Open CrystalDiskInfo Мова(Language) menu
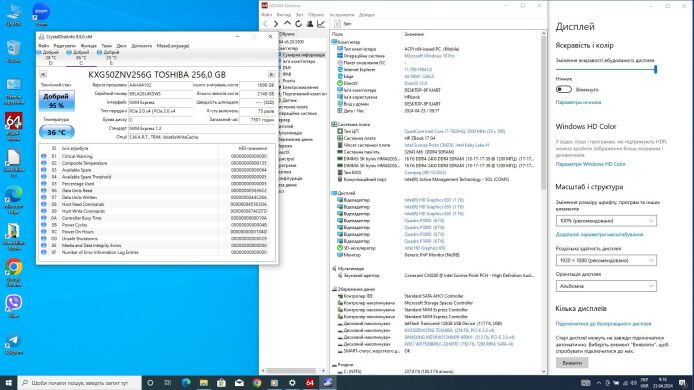Viewport: 694px width, 390px height. click(173, 46)
